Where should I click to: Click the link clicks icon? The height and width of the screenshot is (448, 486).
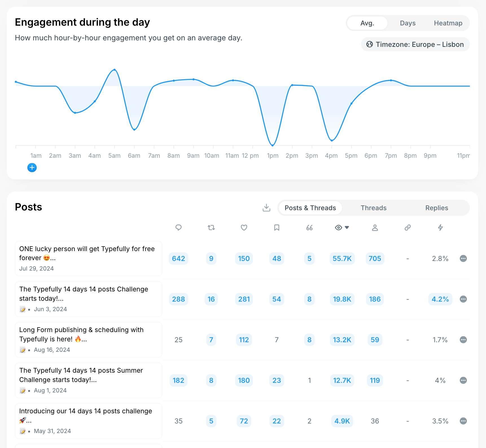click(408, 228)
